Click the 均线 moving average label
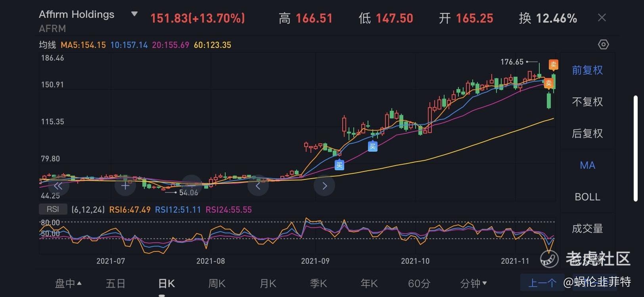644x297 pixels. 48,45
